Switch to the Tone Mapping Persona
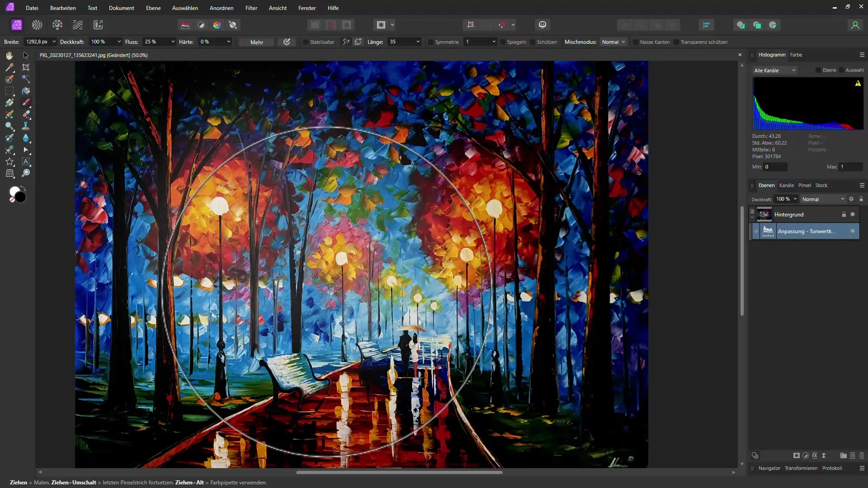This screenshot has width=868, height=488. (78, 25)
